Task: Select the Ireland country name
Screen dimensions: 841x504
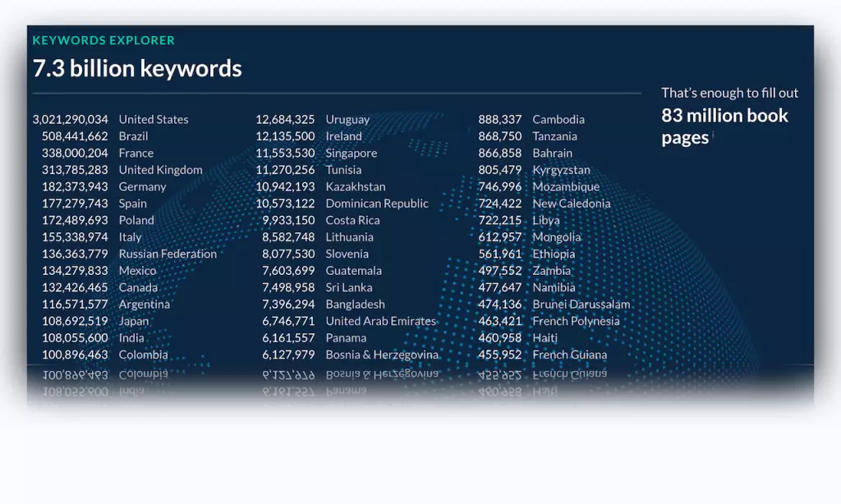Action: (x=343, y=136)
